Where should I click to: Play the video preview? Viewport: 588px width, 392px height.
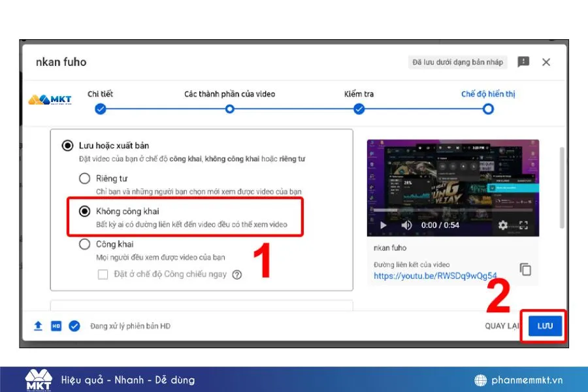pyautogui.click(x=382, y=225)
